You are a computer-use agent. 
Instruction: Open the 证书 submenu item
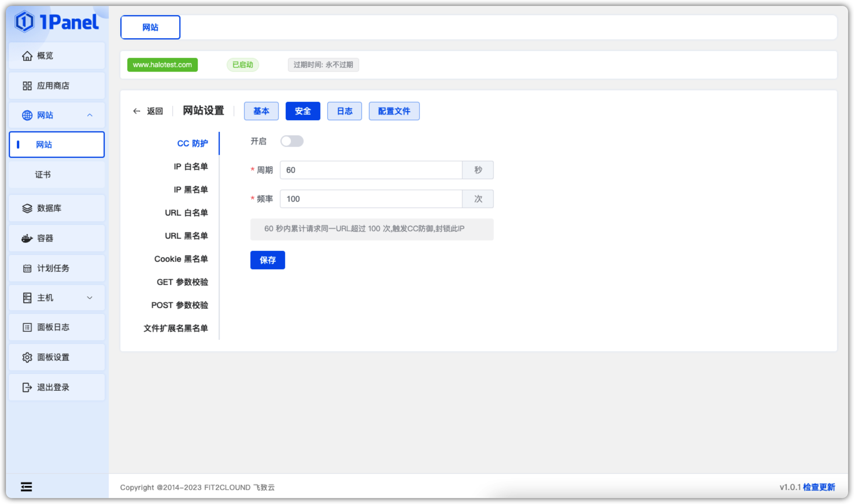click(43, 175)
